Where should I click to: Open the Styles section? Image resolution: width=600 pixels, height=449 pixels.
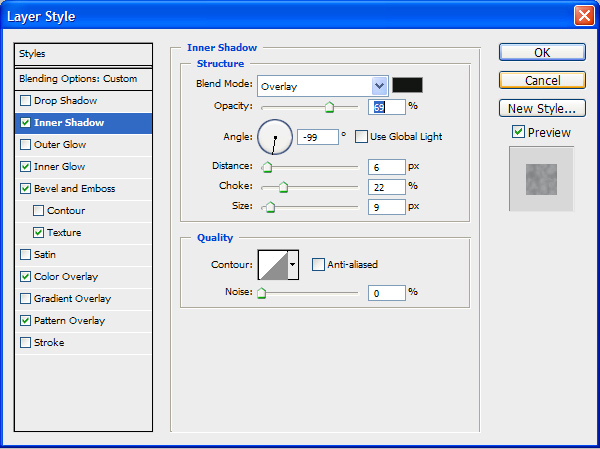click(x=83, y=54)
